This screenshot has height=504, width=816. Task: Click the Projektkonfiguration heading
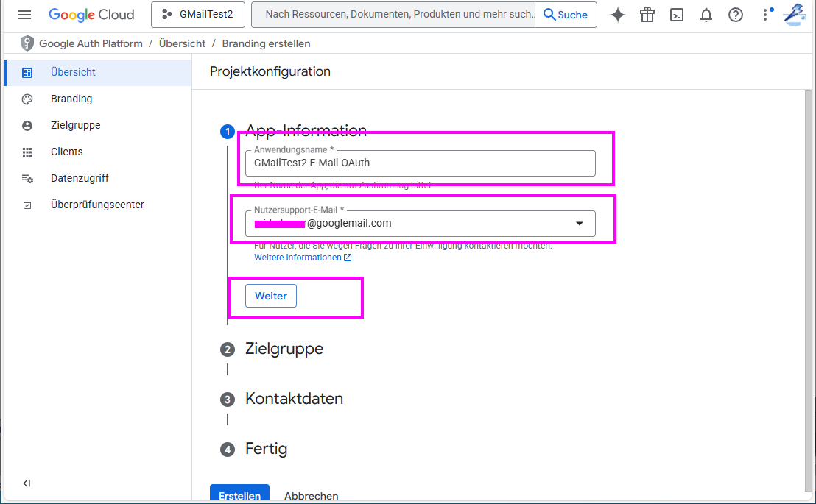[270, 71]
